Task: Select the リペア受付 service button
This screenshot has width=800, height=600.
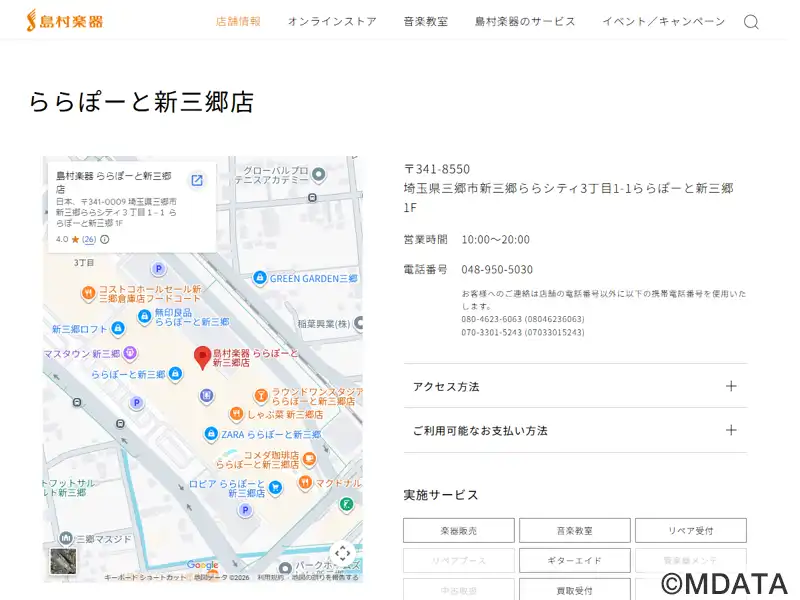Action: click(x=690, y=531)
